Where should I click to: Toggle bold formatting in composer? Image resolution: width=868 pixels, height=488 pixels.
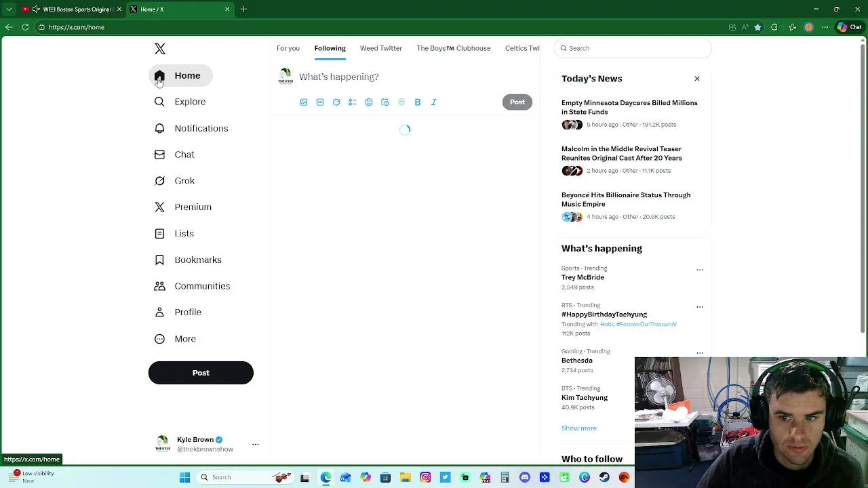(418, 102)
